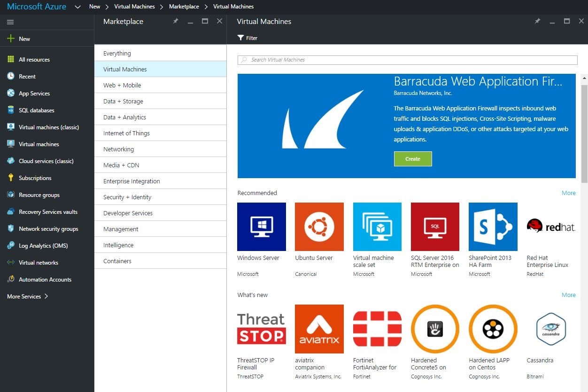Click the SQL databases icon
This screenshot has width=588, height=392.
click(11, 110)
